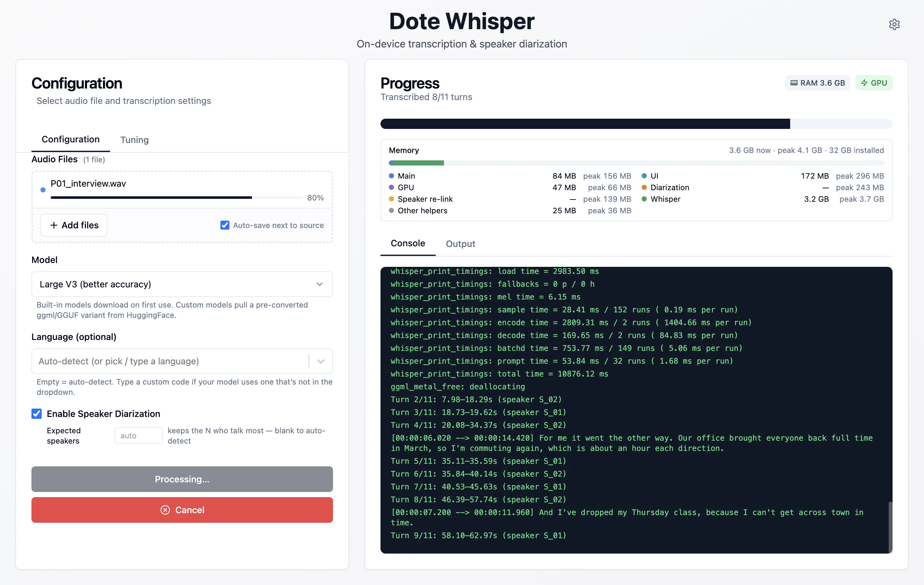Select the Configuration tab
The image size is (924, 585).
tap(71, 139)
